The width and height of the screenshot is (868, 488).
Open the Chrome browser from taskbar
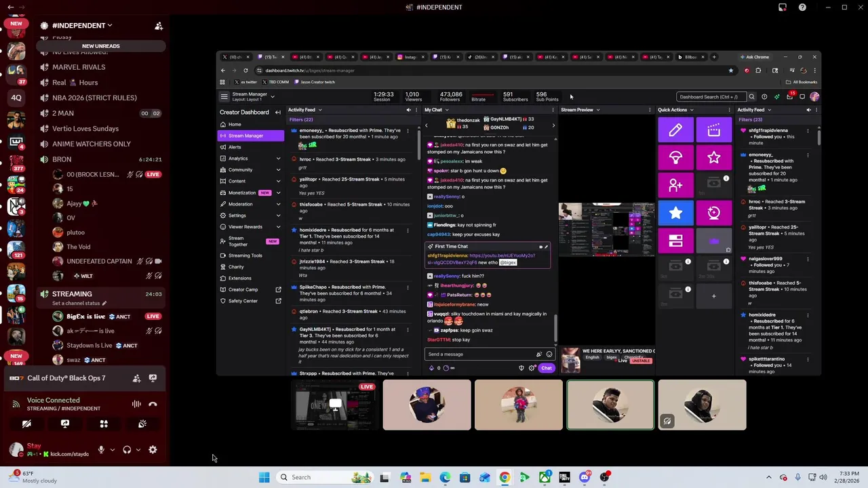point(505,477)
